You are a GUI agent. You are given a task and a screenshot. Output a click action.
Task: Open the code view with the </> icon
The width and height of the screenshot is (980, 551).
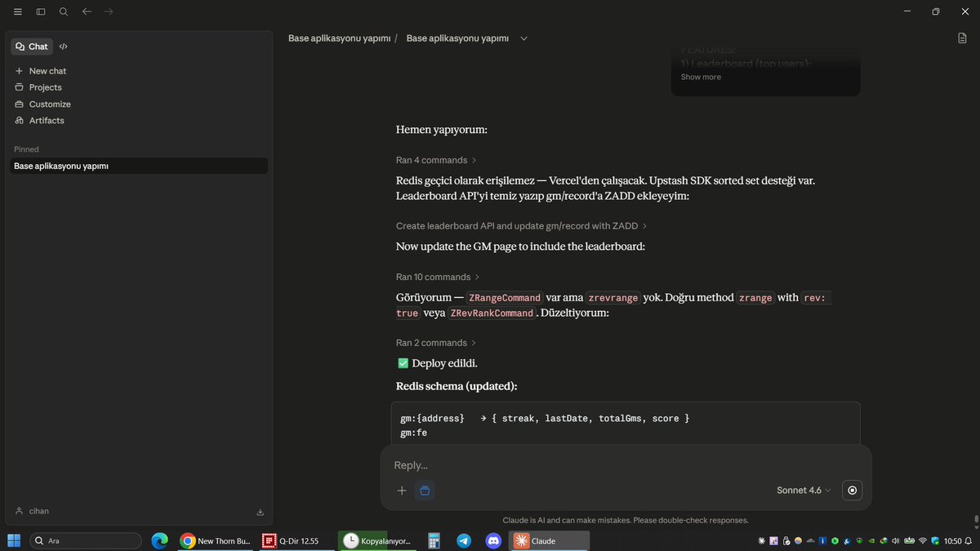pyautogui.click(x=63, y=47)
